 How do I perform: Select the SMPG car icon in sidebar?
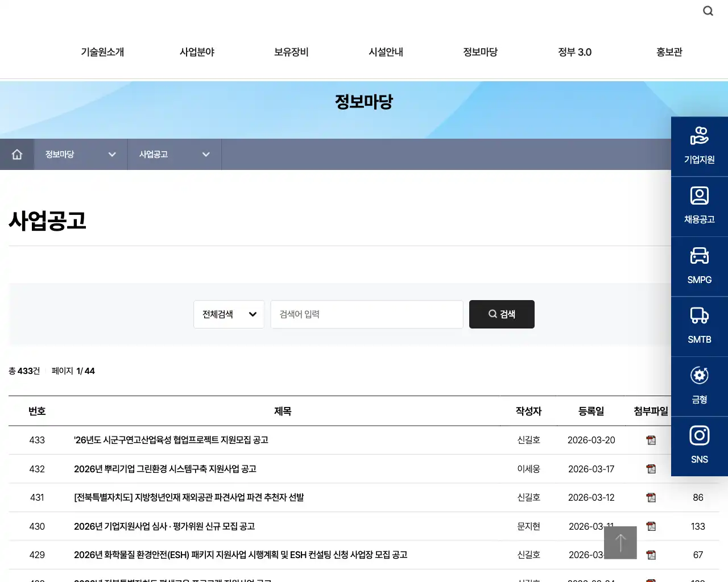coord(699,266)
